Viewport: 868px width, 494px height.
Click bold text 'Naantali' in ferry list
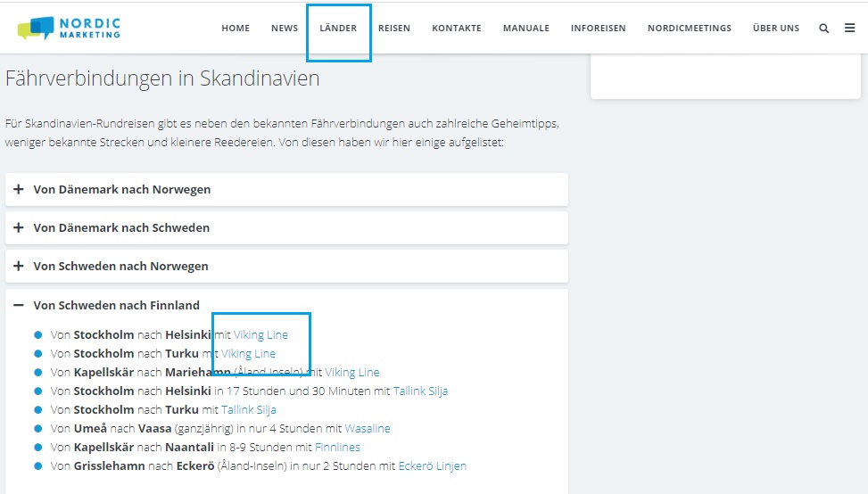(x=190, y=447)
